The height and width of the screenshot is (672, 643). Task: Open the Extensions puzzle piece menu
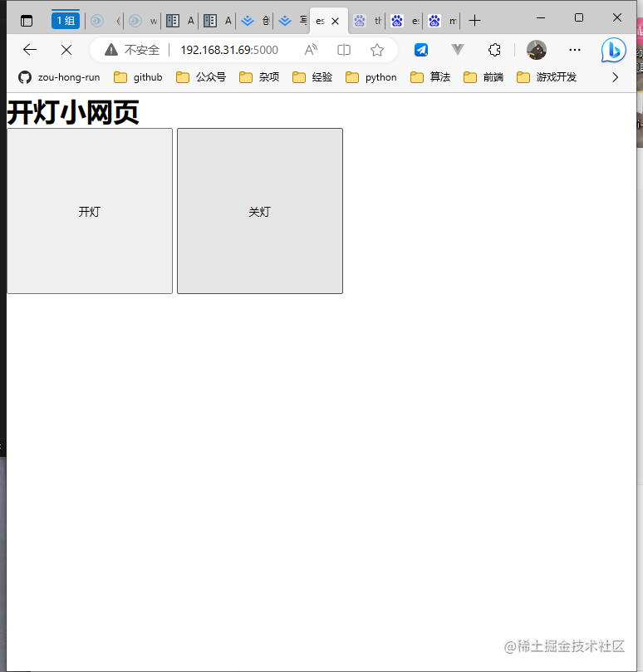coord(494,50)
